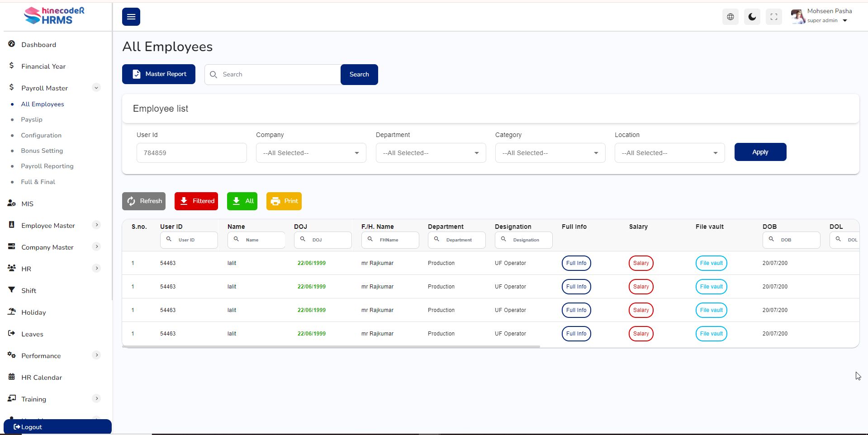Select Payroll Reporting in sidebar
The image size is (868, 435).
pos(47,166)
